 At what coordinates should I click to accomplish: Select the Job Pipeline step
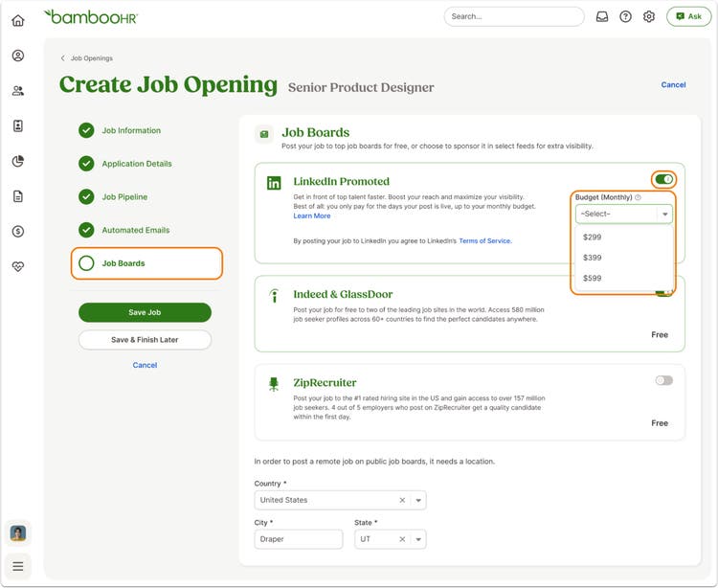(124, 197)
